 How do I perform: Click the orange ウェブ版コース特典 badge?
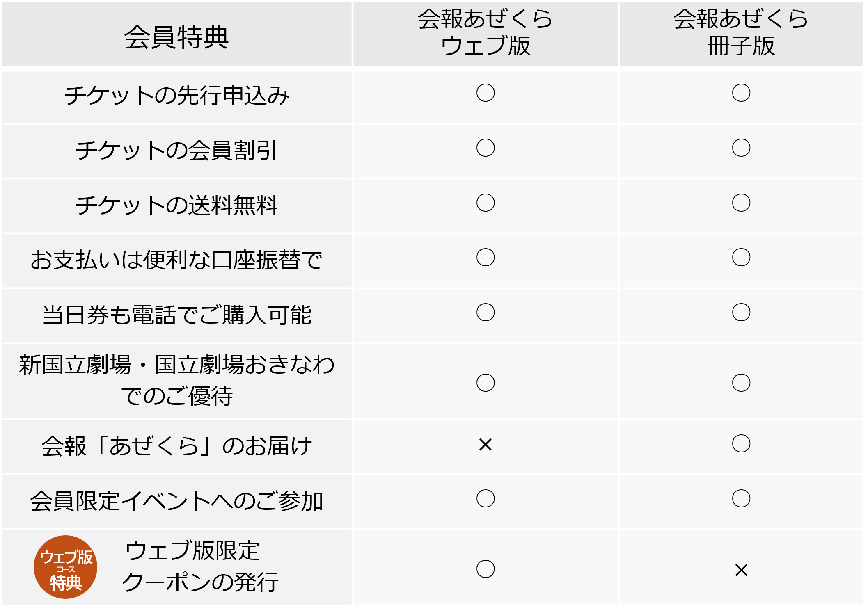pyautogui.click(x=65, y=567)
